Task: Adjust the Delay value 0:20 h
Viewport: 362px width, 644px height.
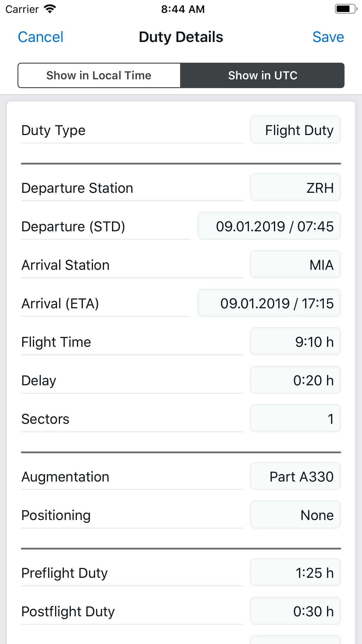Action: pos(295,380)
